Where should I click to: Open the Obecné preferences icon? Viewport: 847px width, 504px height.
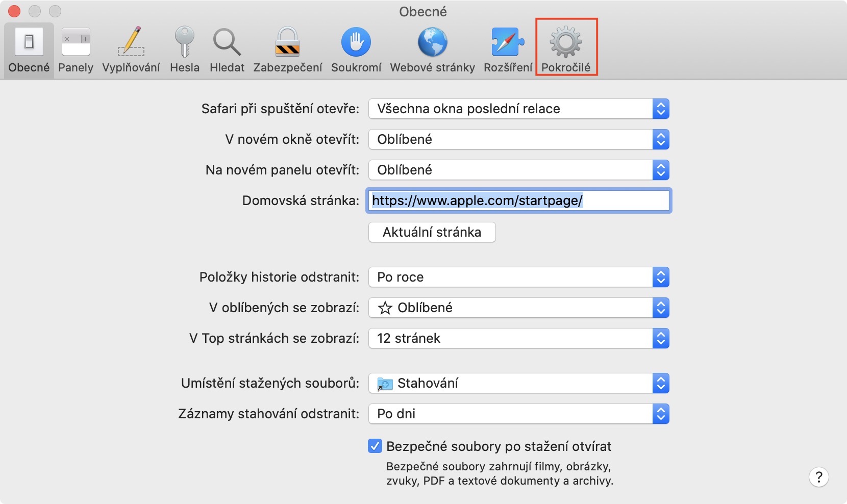coord(29,42)
